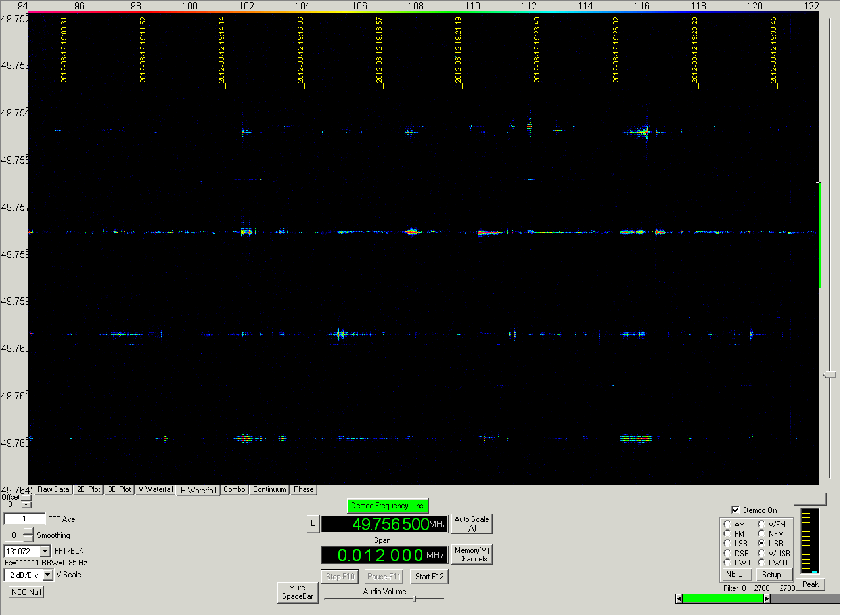Select DSB demodulation mode
Viewport: 841px width, 616px height.
(x=727, y=553)
